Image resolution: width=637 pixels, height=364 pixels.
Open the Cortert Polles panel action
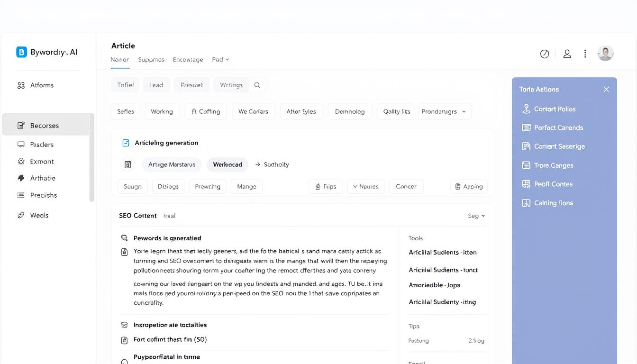(x=553, y=109)
